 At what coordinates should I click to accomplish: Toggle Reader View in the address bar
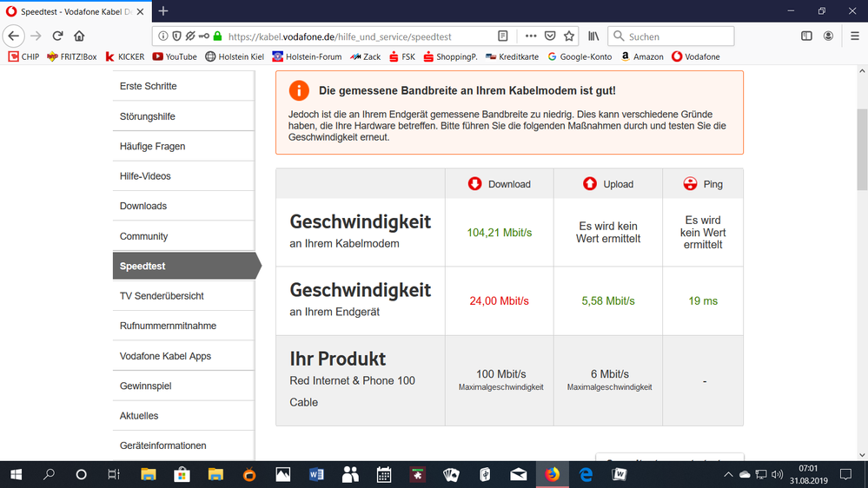[503, 36]
